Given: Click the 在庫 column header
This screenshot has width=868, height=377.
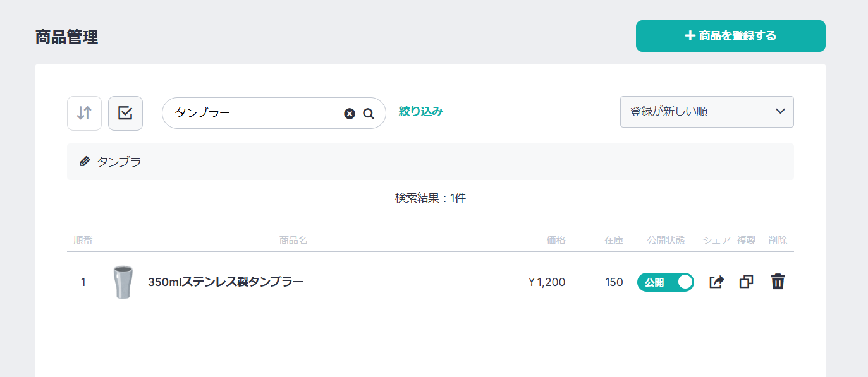Looking at the screenshot, I should [613, 241].
